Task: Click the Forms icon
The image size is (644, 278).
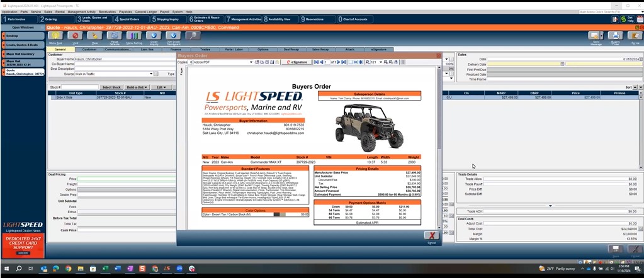Action: pos(635,36)
